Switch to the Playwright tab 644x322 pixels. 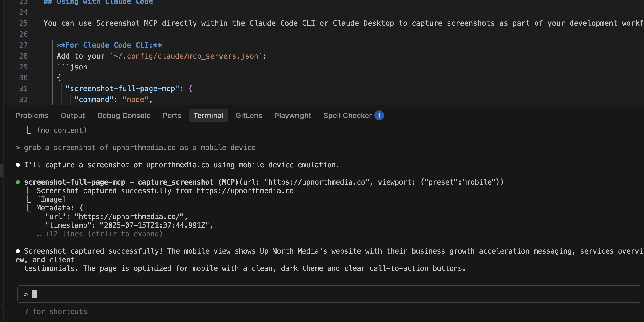pos(293,115)
